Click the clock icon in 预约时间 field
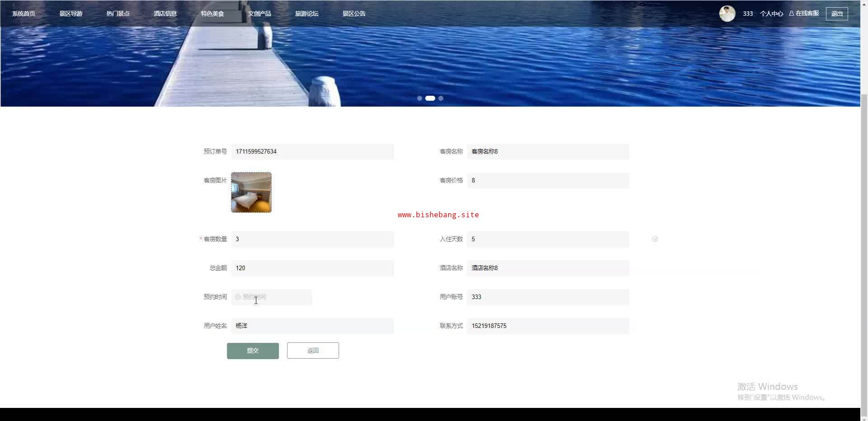This screenshot has height=421, width=868. (x=238, y=297)
